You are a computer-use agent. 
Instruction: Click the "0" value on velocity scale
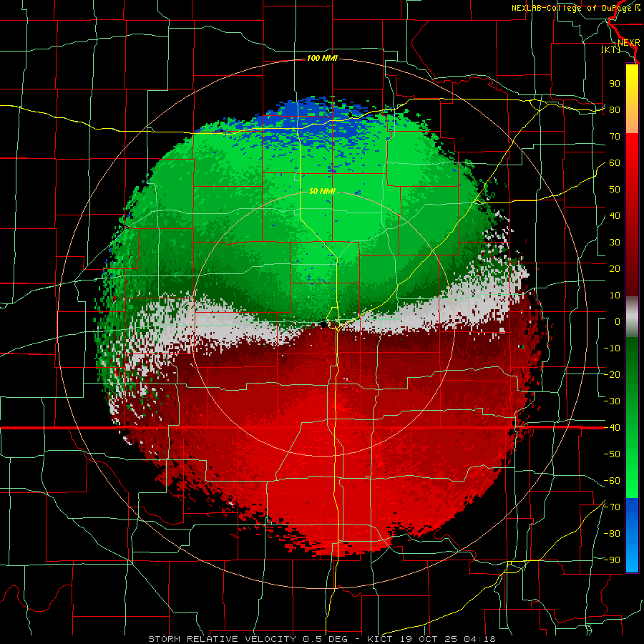coord(618,322)
